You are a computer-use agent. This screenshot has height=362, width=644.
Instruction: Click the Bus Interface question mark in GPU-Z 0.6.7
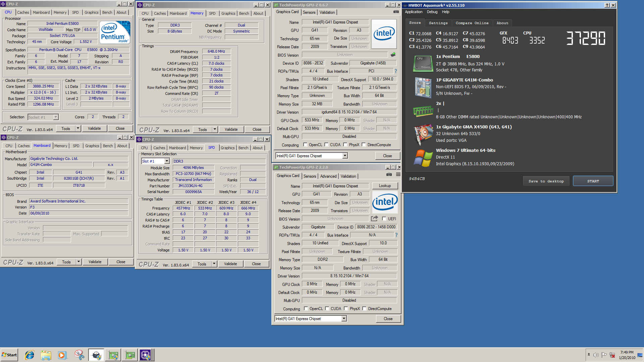(x=396, y=71)
